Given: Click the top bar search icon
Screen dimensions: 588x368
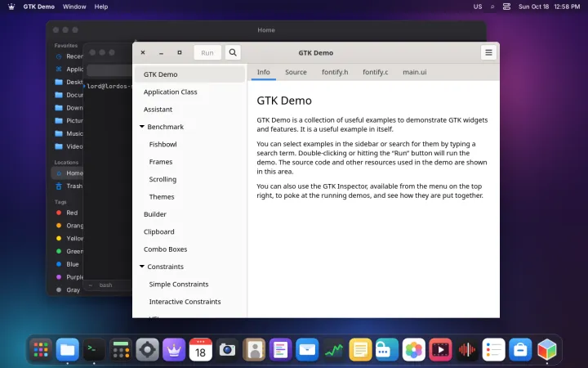Looking at the screenshot, I should point(492,7).
